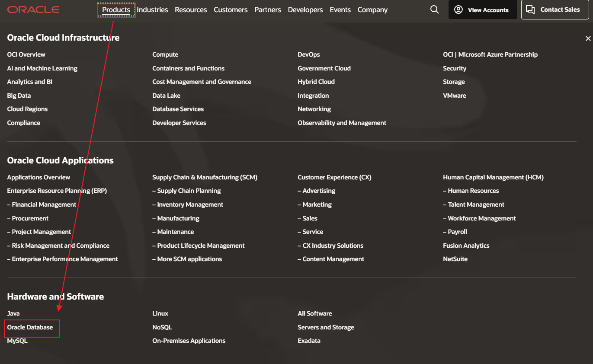Open Containers and Functions
The image size is (593, 364).
[189, 68]
